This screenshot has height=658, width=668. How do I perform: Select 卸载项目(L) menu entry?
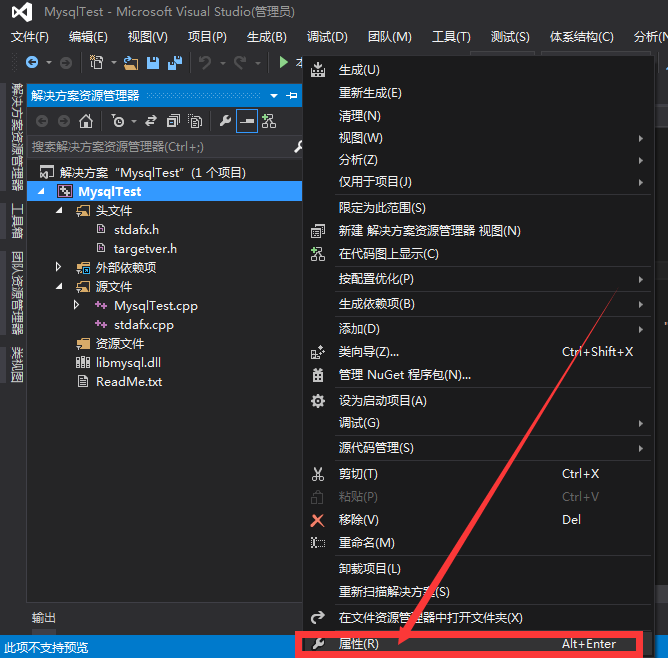pos(478,569)
